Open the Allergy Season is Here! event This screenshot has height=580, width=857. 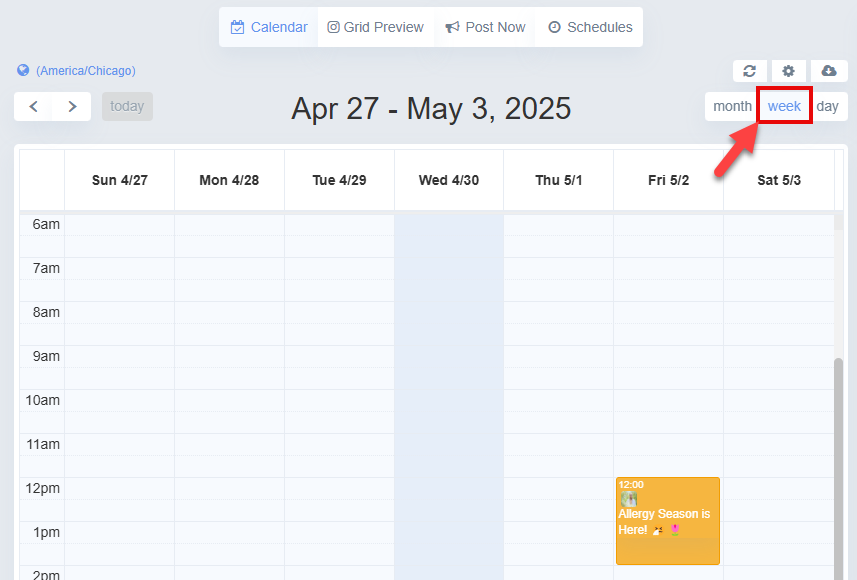[x=667, y=521]
